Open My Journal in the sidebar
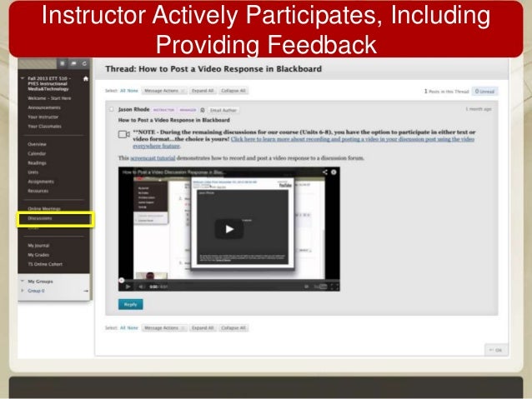The width and height of the screenshot is (532, 399). click(38, 246)
